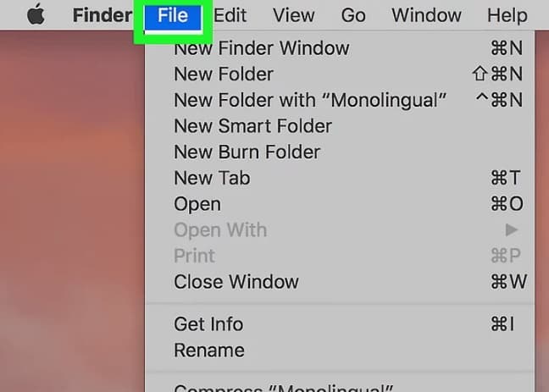Open the Window menu

(x=426, y=15)
